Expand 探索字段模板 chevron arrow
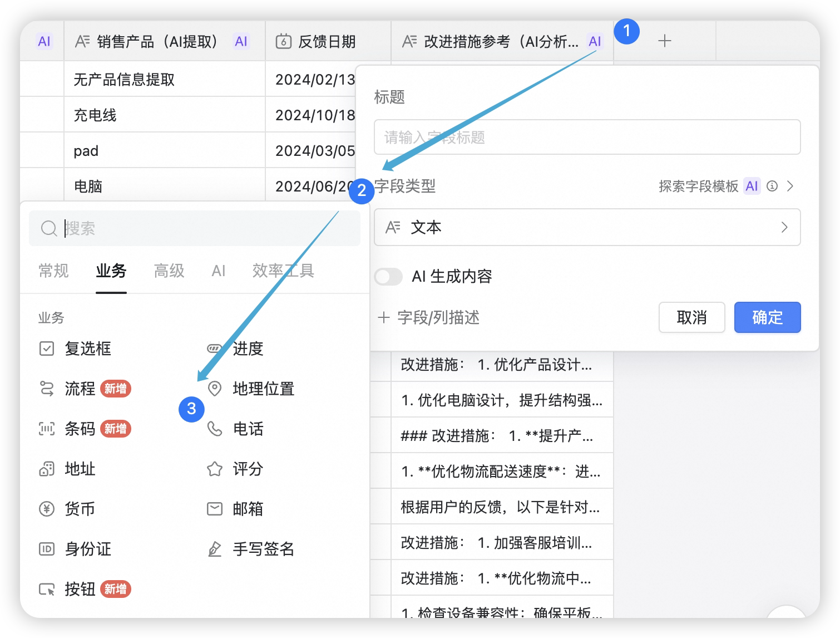The height and width of the screenshot is (638, 840). pos(790,186)
